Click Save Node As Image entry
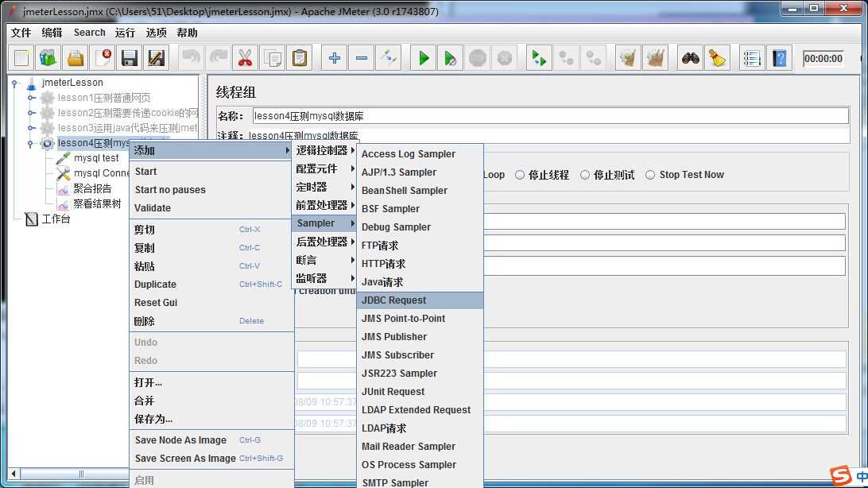The image size is (868, 488). pyautogui.click(x=211, y=440)
